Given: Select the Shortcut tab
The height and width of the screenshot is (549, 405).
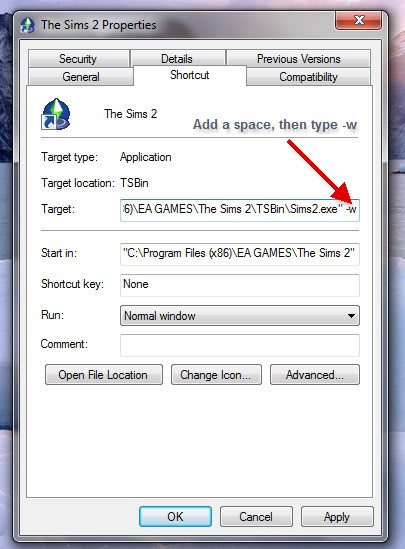Looking at the screenshot, I should [190, 75].
